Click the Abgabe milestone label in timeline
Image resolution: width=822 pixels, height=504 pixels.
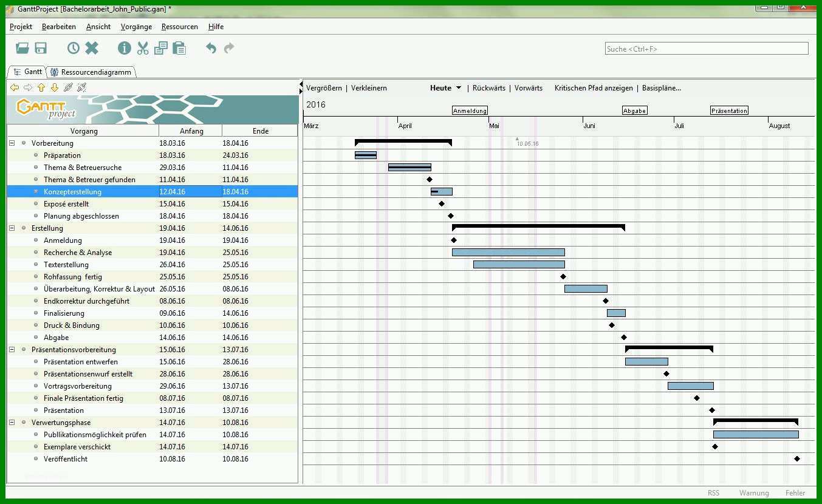pos(634,111)
